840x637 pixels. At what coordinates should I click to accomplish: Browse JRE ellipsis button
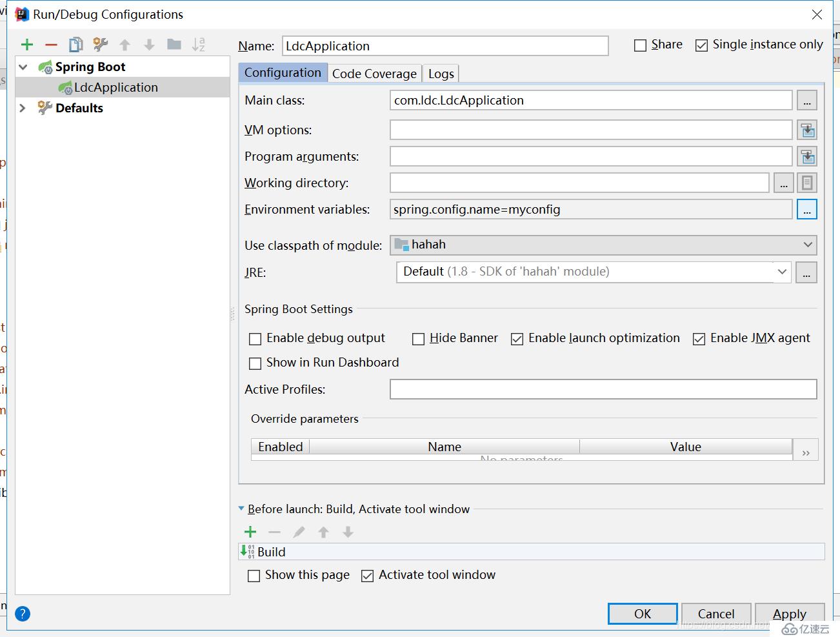[x=806, y=272]
